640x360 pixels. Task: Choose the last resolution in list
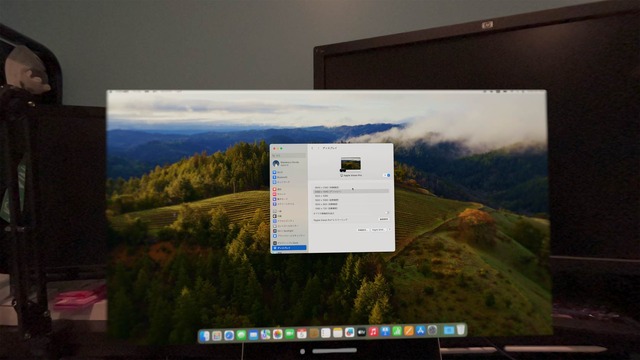point(351,208)
